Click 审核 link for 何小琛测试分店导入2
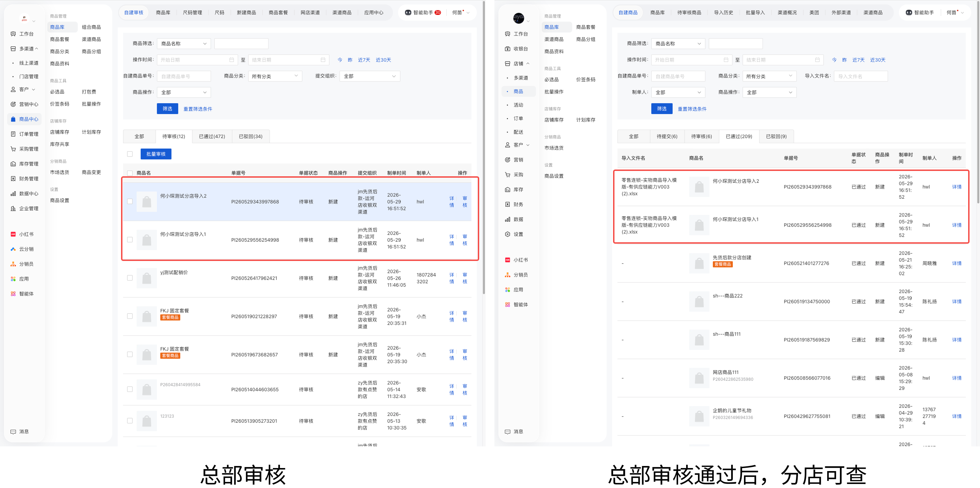 [465, 202]
